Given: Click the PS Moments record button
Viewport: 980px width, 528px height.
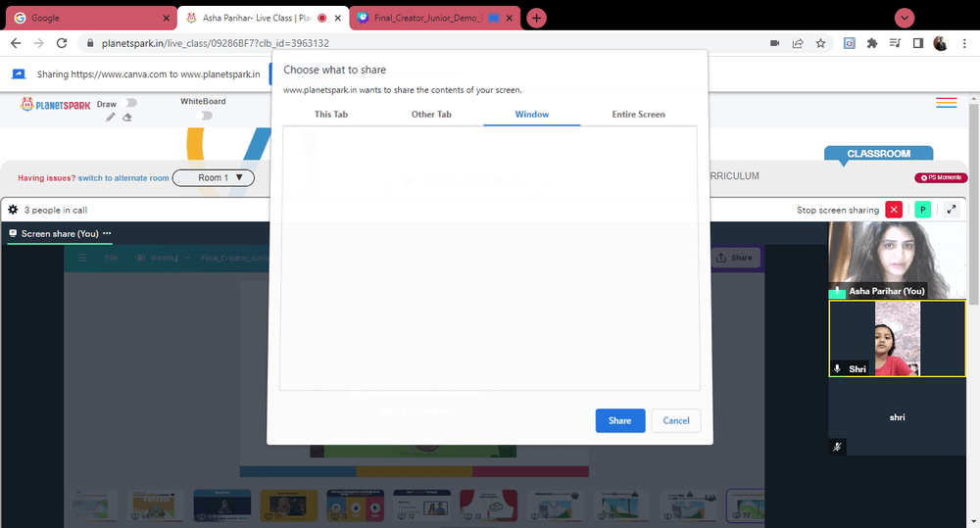Looking at the screenshot, I should pyautogui.click(x=941, y=177).
